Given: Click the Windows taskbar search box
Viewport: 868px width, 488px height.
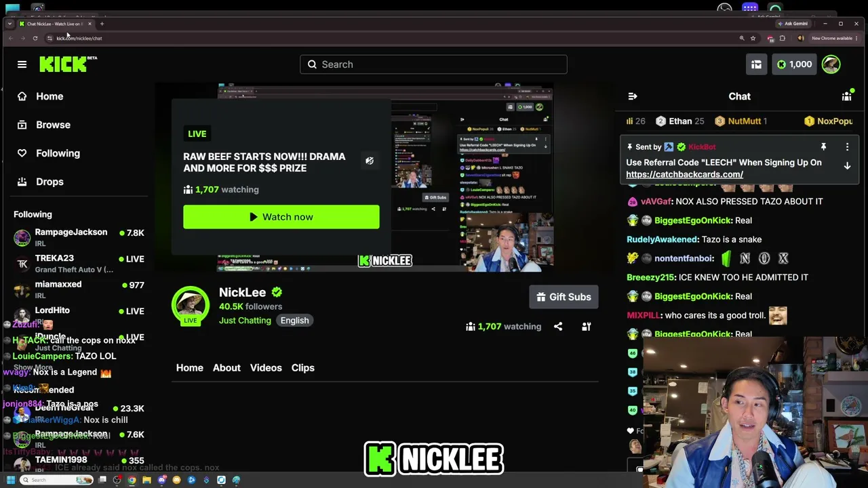Looking at the screenshot, I should tap(57, 481).
